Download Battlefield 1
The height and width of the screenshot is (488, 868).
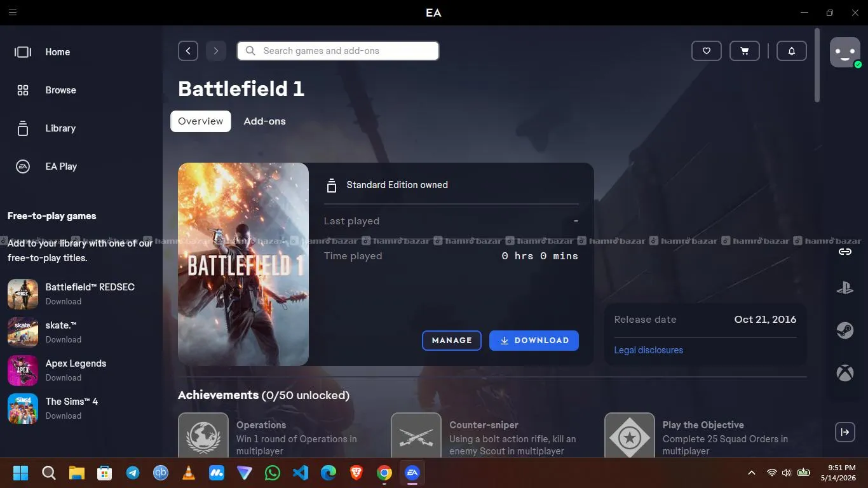[x=534, y=341]
